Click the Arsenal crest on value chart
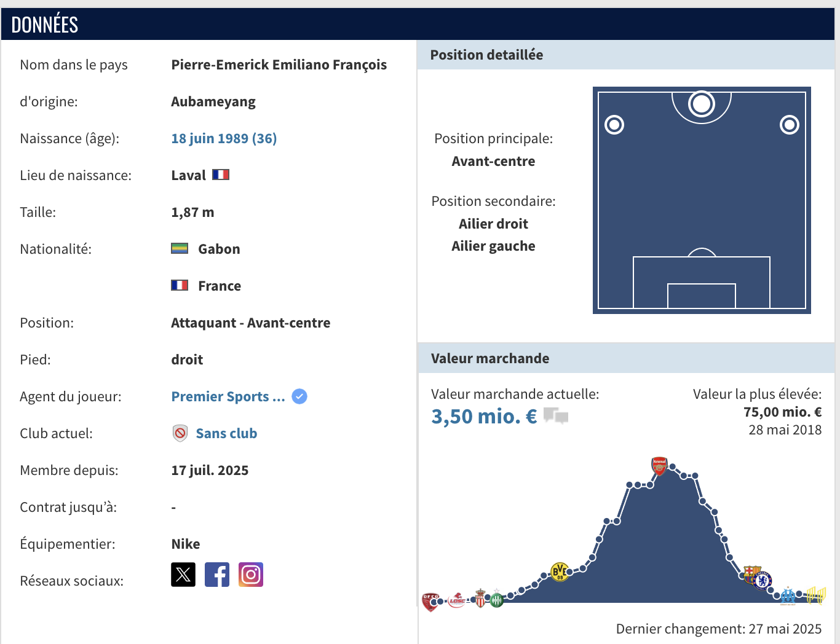The width and height of the screenshot is (840, 644). 659,466
